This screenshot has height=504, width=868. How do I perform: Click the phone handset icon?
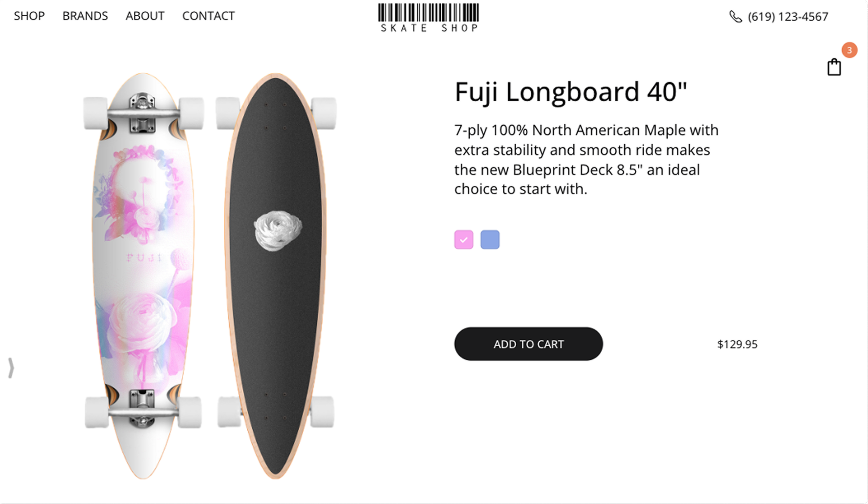tap(736, 17)
